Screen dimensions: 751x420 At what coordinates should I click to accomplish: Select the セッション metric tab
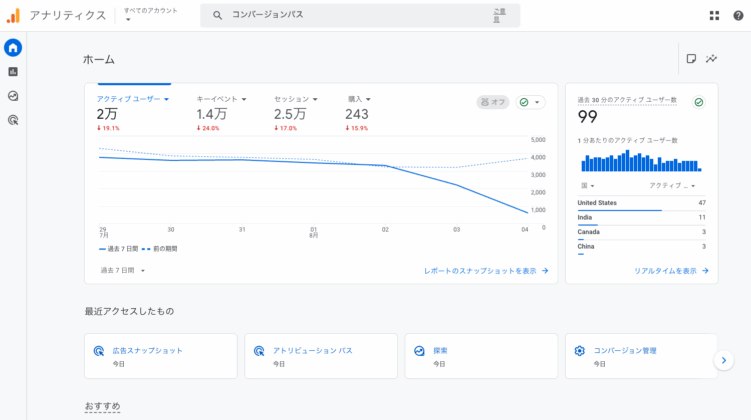point(295,99)
